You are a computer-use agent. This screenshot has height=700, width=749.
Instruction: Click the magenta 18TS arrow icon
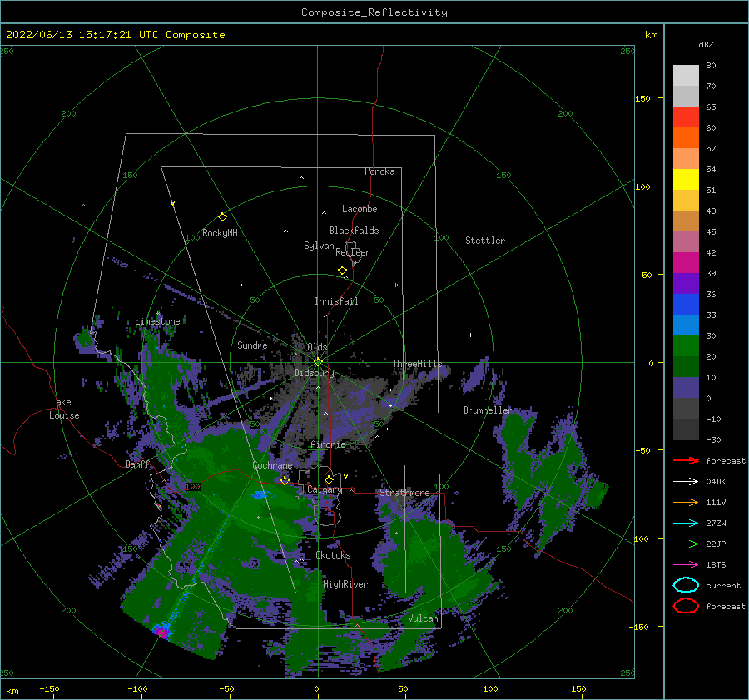(x=686, y=565)
